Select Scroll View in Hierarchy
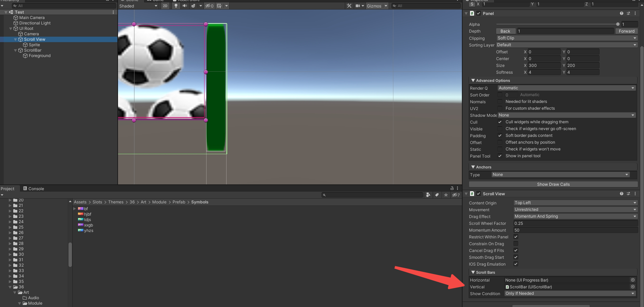The height and width of the screenshot is (307, 644). 35,39
